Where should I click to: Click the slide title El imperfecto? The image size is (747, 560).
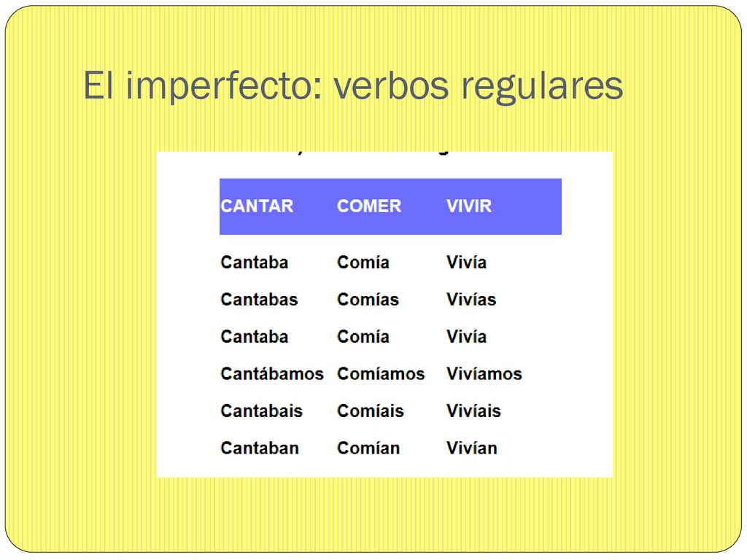pos(353,86)
